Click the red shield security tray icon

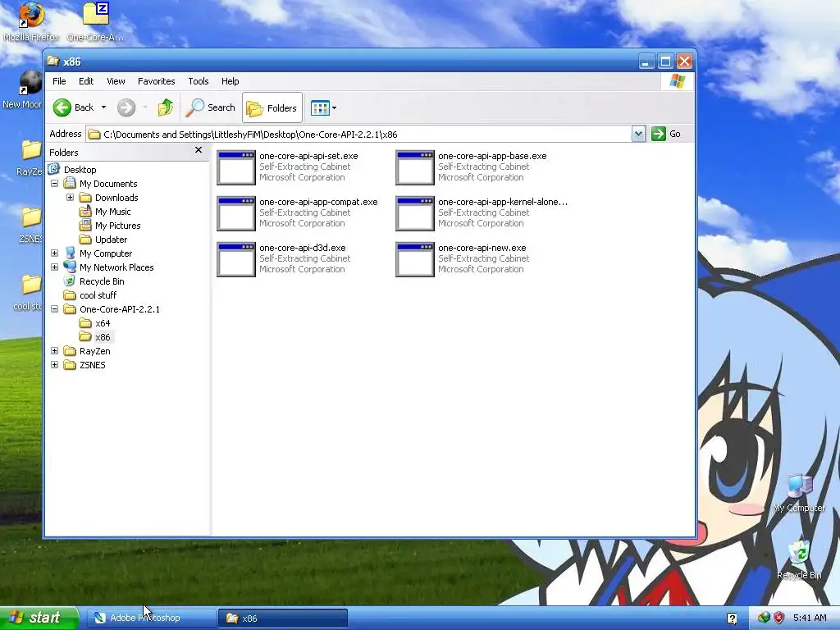click(779, 618)
